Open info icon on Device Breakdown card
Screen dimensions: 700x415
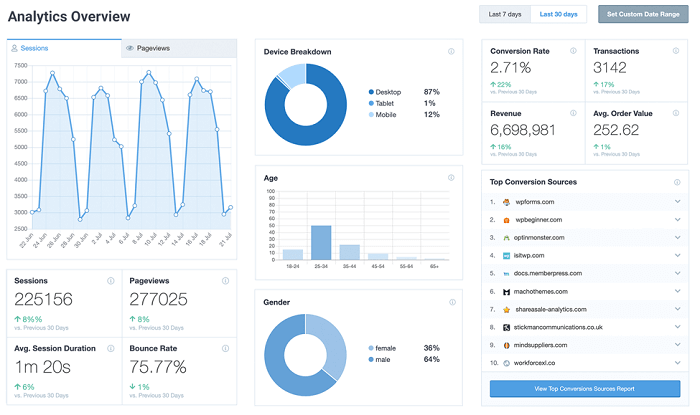(x=451, y=51)
